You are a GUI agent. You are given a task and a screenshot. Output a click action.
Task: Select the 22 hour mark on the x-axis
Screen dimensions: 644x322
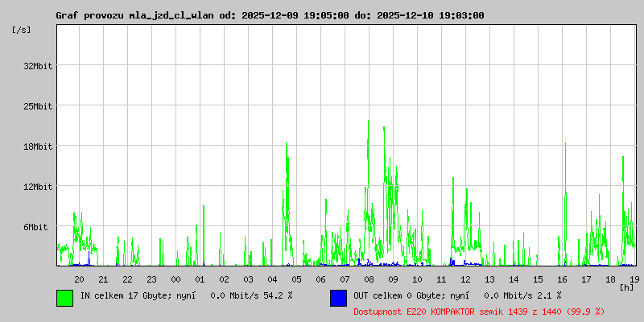click(x=127, y=279)
